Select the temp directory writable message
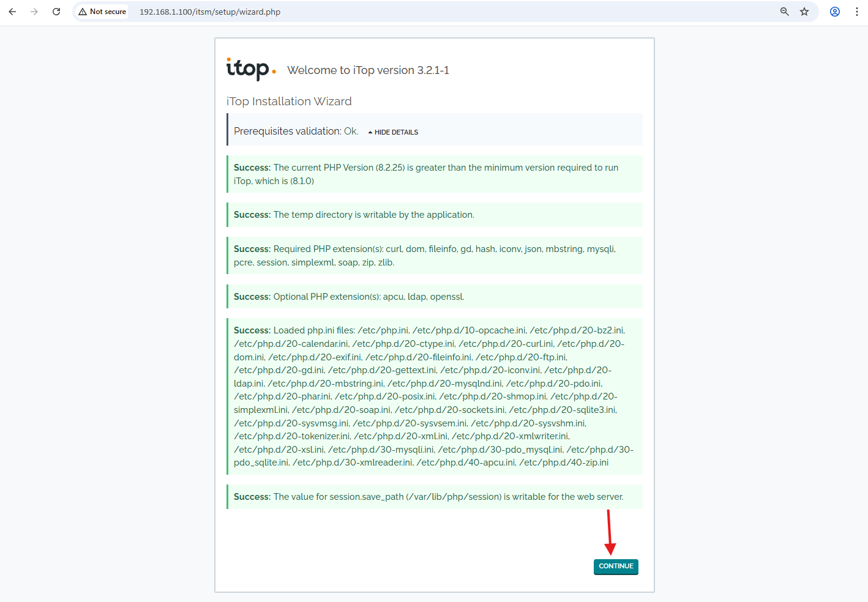This screenshot has width=868, height=602. pos(435,215)
